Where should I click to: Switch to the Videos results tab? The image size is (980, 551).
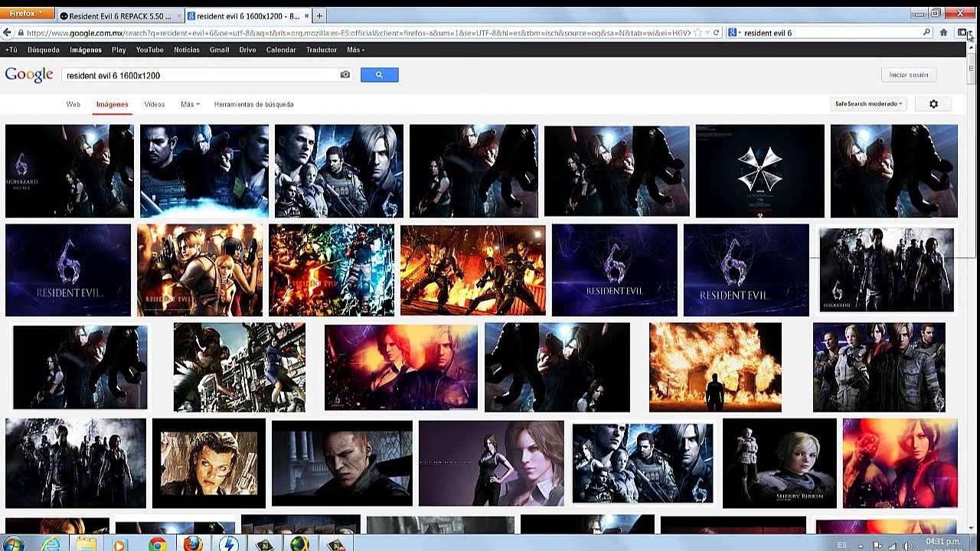click(x=154, y=104)
